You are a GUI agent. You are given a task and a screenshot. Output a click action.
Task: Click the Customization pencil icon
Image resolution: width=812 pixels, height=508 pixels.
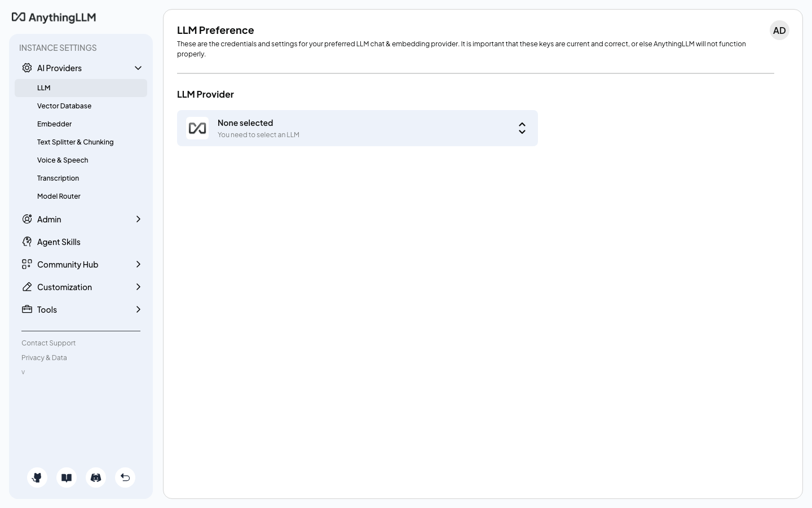coord(27,287)
